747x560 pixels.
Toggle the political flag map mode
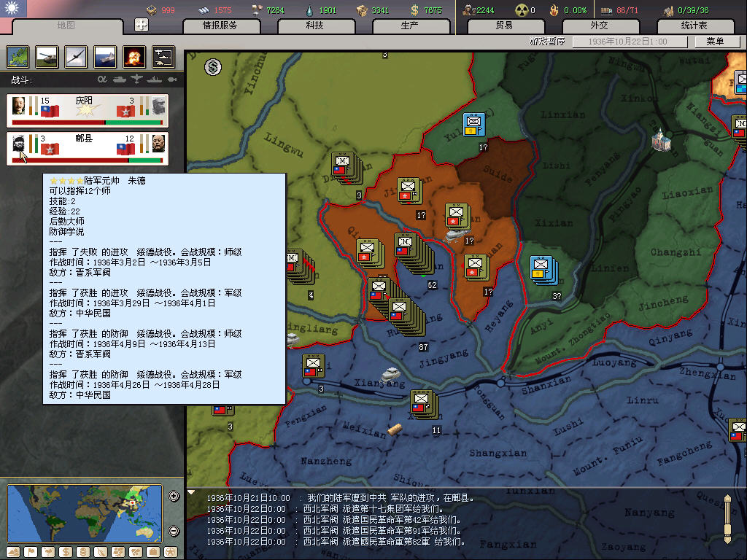tap(31, 552)
